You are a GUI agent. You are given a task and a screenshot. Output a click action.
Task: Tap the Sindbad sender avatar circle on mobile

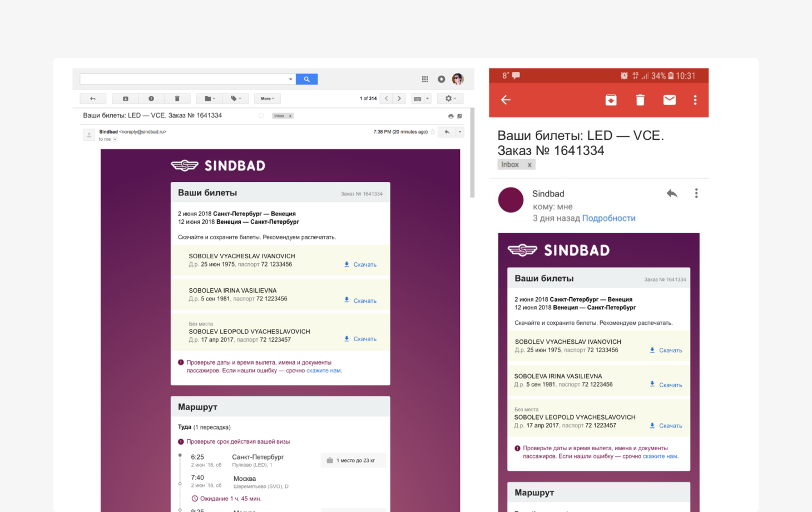[511, 200]
